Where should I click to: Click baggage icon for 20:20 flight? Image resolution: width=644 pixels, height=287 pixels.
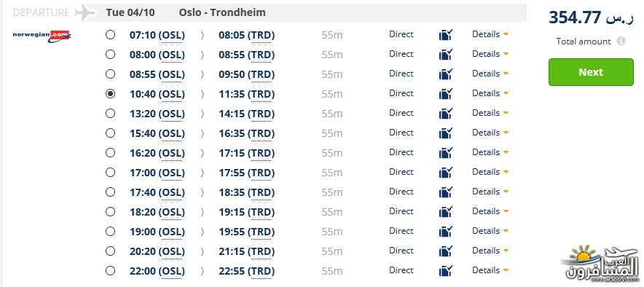pyautogui.click(x=446, y=251)
